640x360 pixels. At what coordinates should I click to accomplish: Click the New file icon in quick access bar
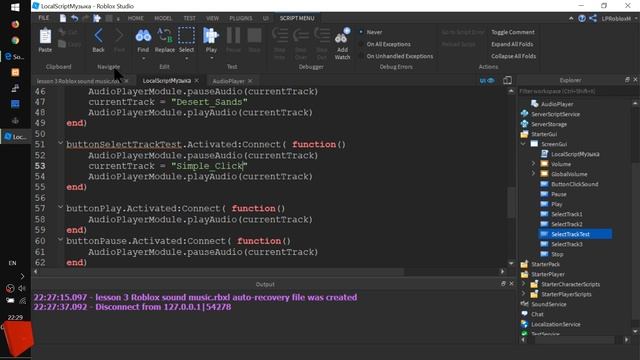point(62,18)
